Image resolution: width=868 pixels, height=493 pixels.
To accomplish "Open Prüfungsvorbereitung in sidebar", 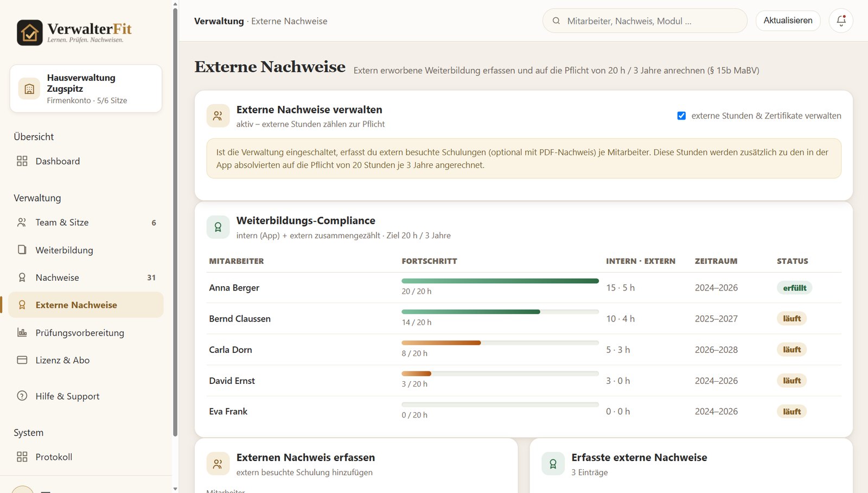I will click(86, 332).
